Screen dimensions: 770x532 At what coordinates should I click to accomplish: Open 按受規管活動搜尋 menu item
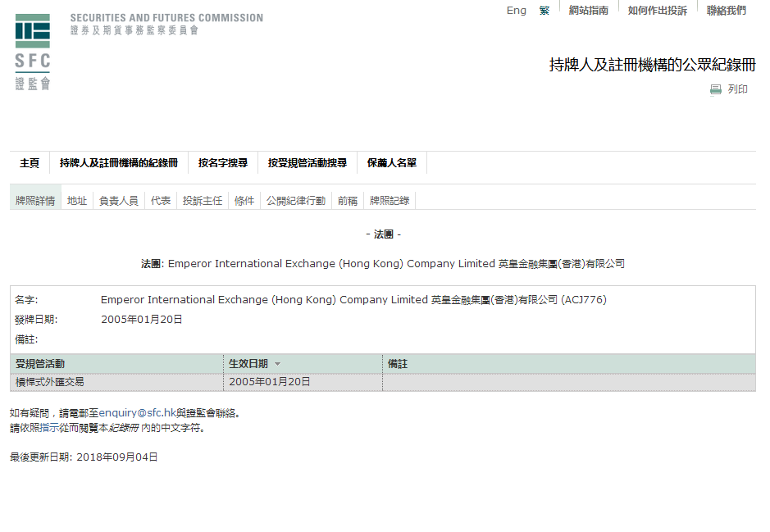(x=308, y=163)
